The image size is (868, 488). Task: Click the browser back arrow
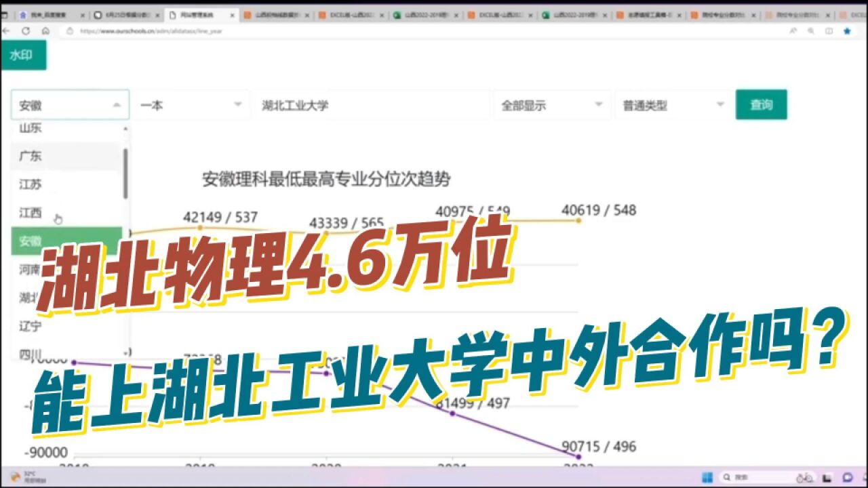click(7, 30)
